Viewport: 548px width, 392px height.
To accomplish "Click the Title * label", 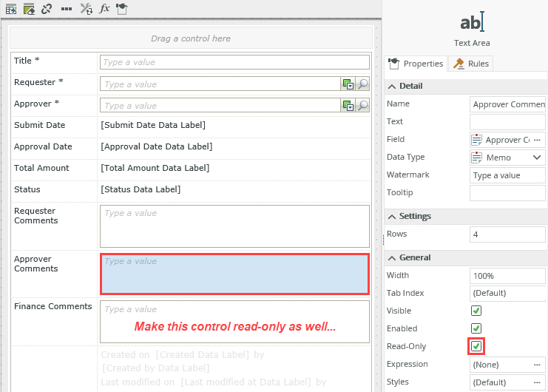I will [x=27, y=61].
